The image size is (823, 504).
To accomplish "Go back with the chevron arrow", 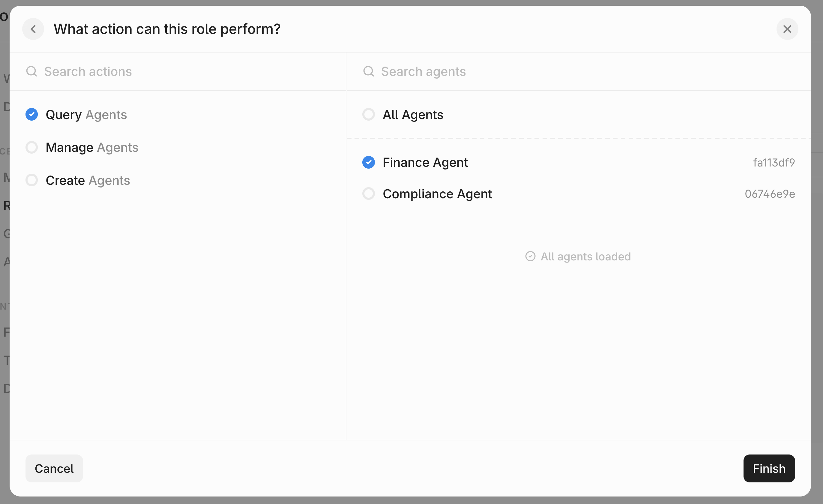I will [x=33, y=29].
